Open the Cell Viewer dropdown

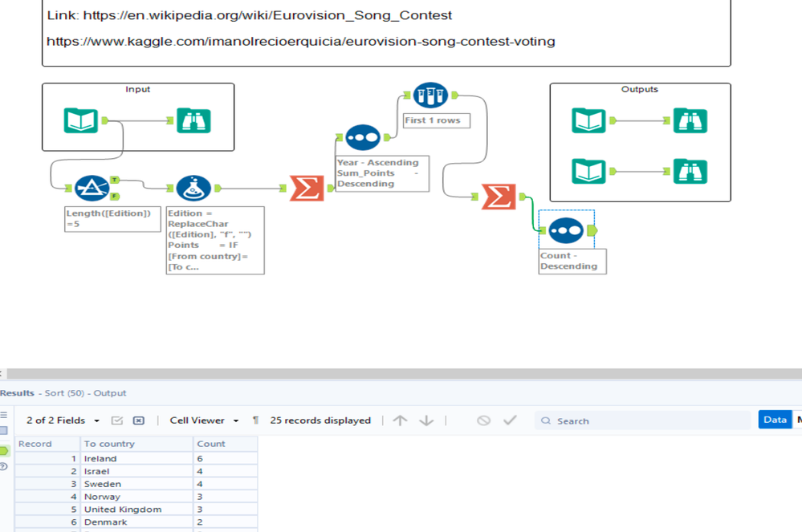click(x=204, y=420)
